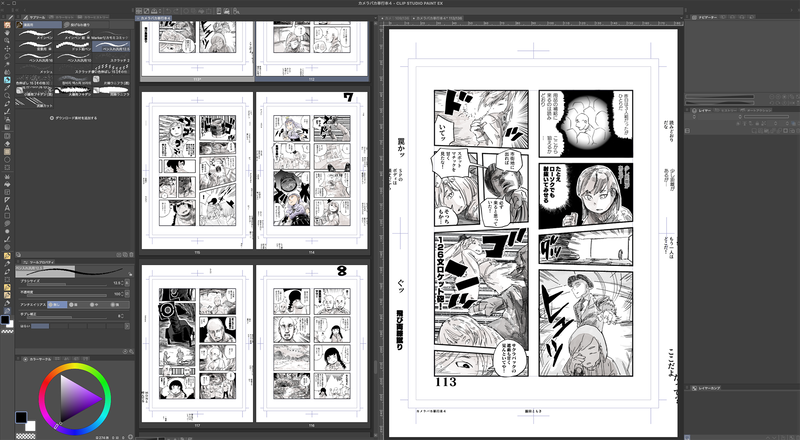
Task: Click the Redo arrow in command bar
Action: pos(176,11)
